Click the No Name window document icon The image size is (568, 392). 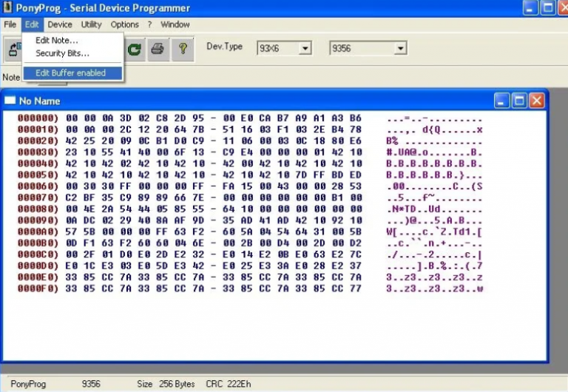click(10, 101)
